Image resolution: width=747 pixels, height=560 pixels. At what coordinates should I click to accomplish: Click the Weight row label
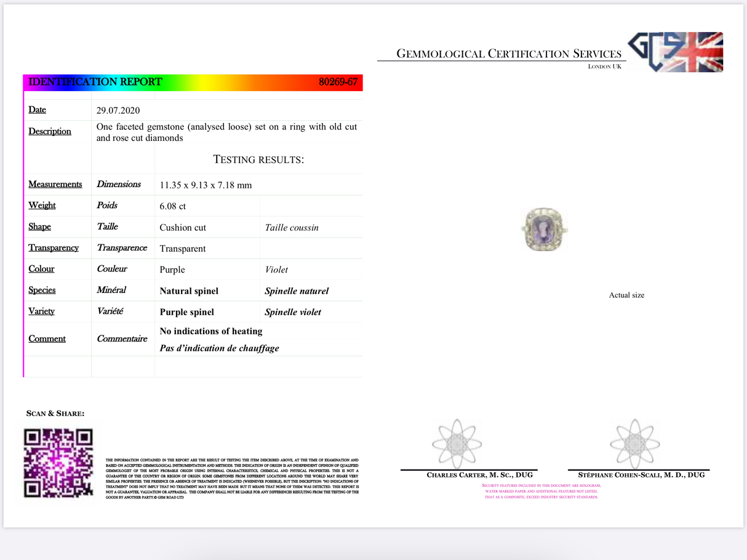tap(42, 205)
